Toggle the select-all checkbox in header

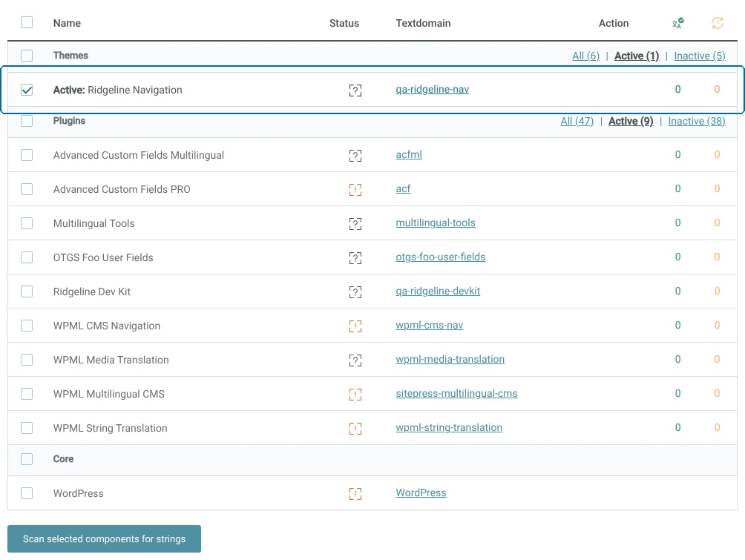pyautogui.click(x=27, y=22)
